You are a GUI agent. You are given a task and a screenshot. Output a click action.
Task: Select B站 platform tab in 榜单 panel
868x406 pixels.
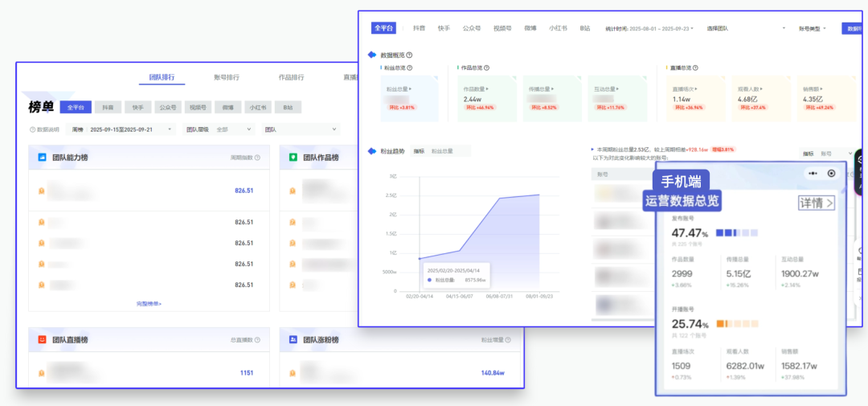288,108
